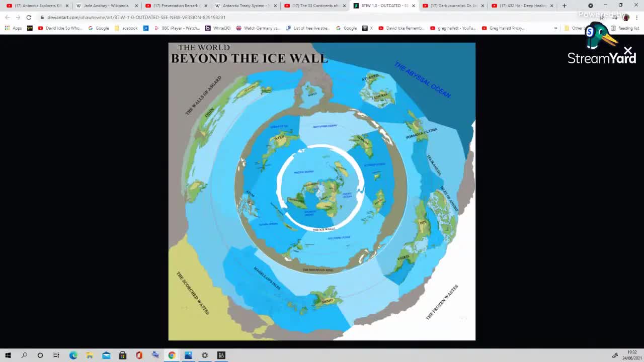Open the Greg Hallett Proxy bookmark
This screenshot has height=362, width=644.
[x=503, y=28]
